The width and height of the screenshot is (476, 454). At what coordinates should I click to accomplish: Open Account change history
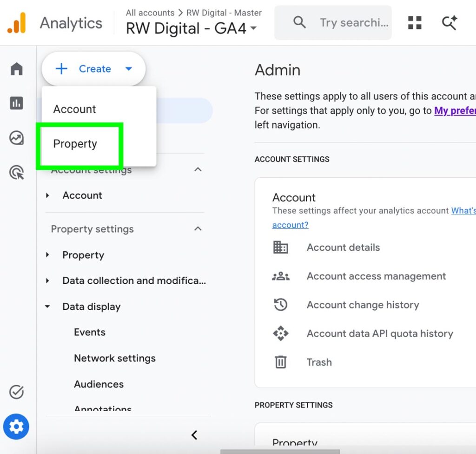pos(363,305)
